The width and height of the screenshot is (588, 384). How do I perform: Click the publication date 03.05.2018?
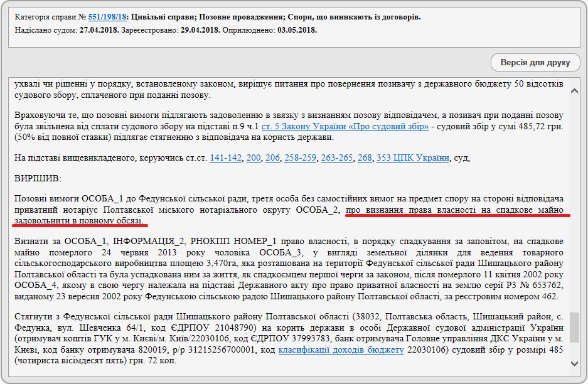pos(297,30)
